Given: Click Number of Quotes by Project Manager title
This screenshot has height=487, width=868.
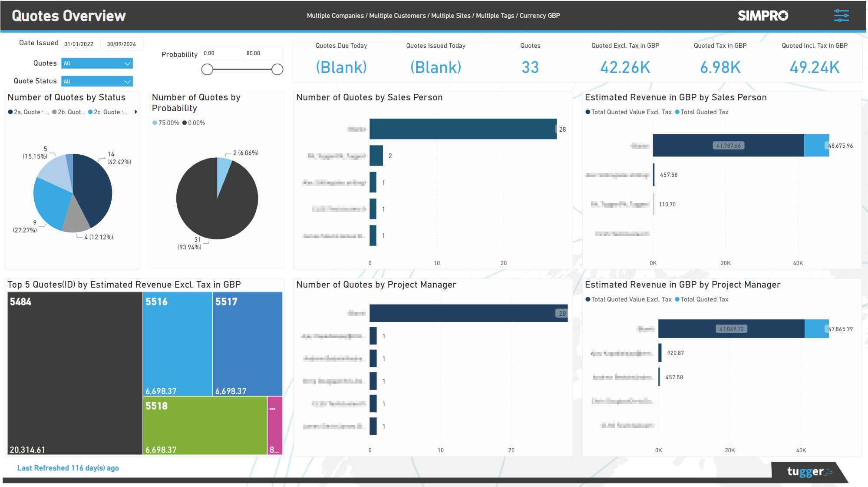Looking at the screenshot, I should (376, 285).
